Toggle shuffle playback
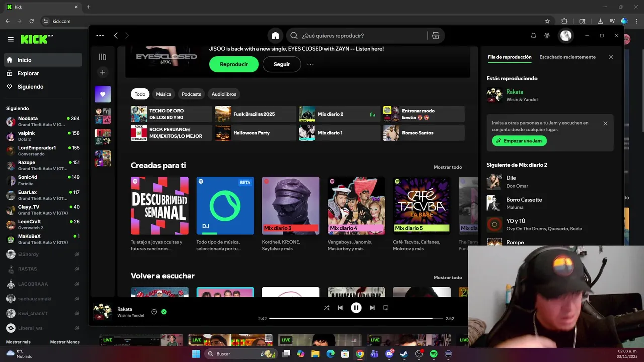The width and height of the screenshot is (644, 362). click(x=327, y=308)
